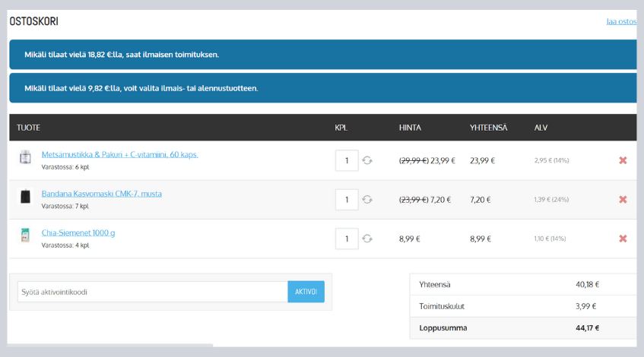Viewport: 644px width, 357px height.
Task: Click Bandana Kasvomaski product thumbnail
Action: pyautogui.click(x=25, y=197)
